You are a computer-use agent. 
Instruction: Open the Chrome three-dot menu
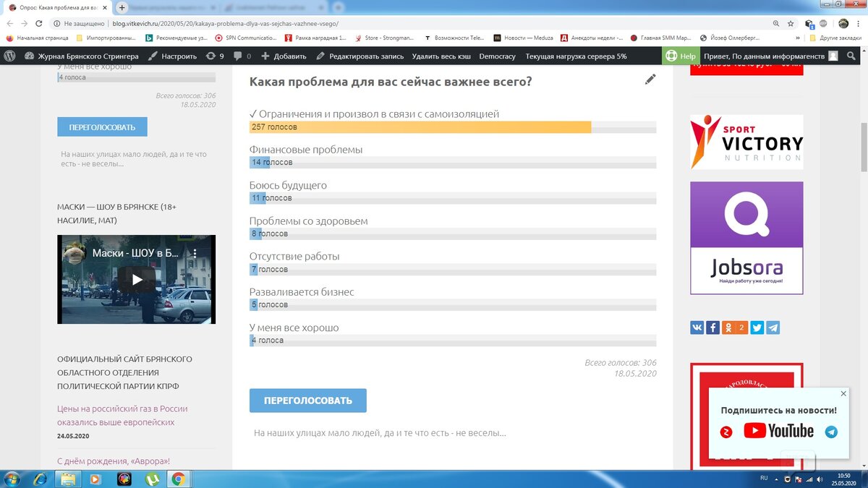pyautogui.click(x=859, y=23)
